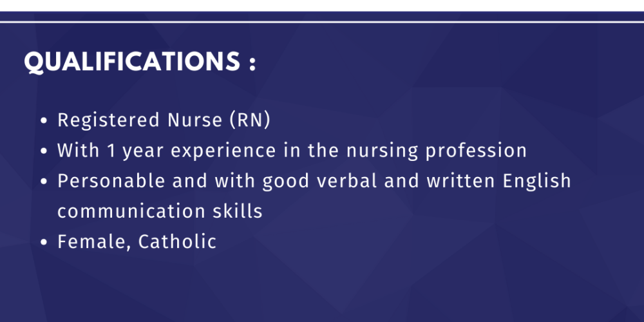
Task: Click the word Personable
Action: [x=111, y=182]
